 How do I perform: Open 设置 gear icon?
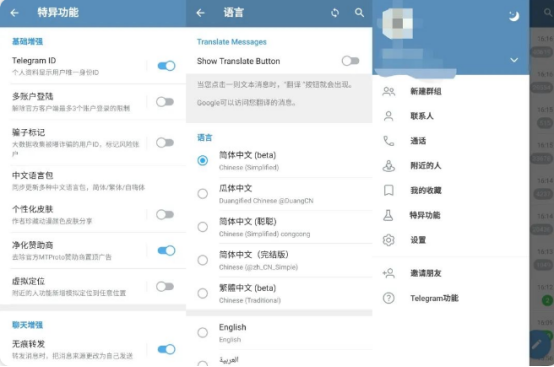pyautogui.click(x=389, y=240)
